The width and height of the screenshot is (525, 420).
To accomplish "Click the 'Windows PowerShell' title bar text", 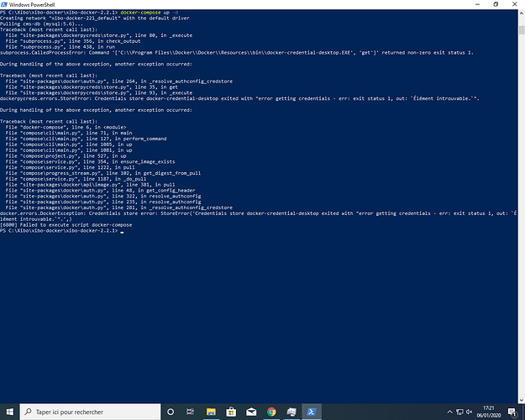I will pyautogui.click(x=32, y=5).
